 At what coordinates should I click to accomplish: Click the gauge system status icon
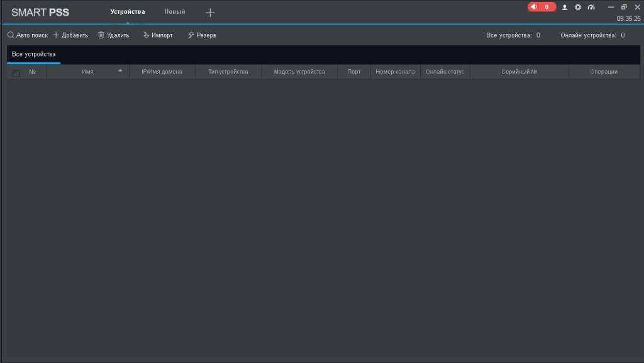pyautogui.click(x=591, y=8)
